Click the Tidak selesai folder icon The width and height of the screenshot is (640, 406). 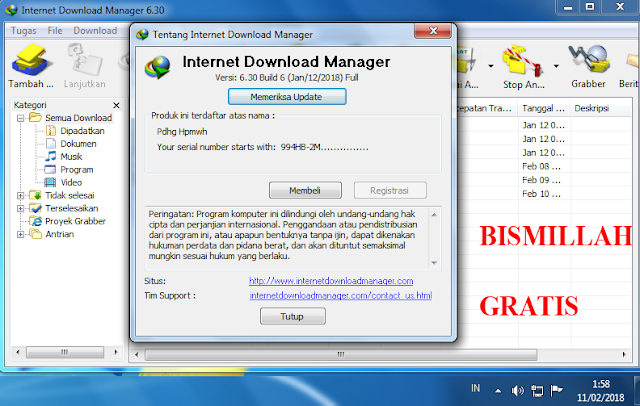coord(36,195)
